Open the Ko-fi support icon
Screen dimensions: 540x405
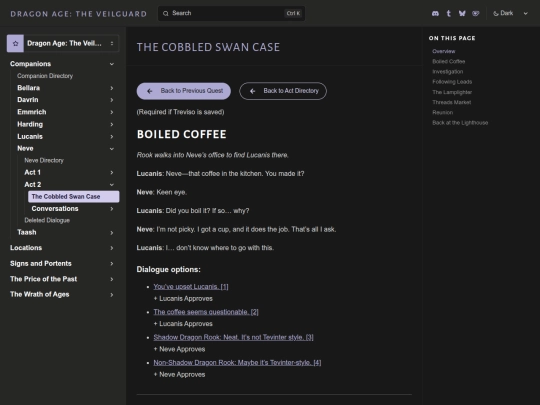click(476, 13)
